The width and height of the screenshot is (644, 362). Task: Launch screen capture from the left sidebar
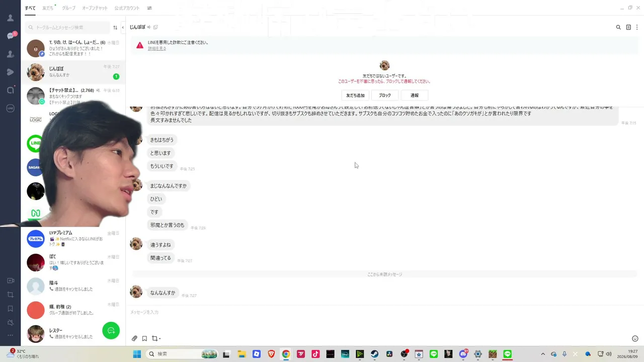[x=10, y=295]
